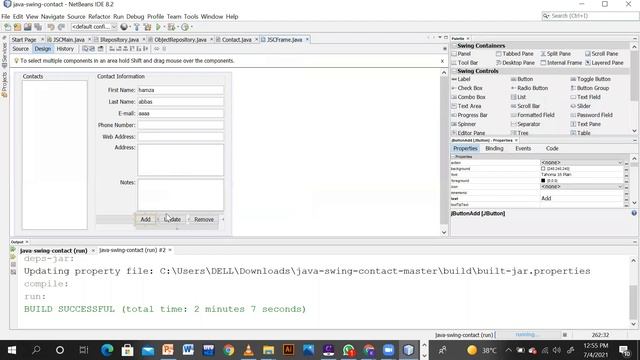The width and height of the screenshot is (640, 360).
Task: Select Password Field from palette
Action: [x=591, y=115]
